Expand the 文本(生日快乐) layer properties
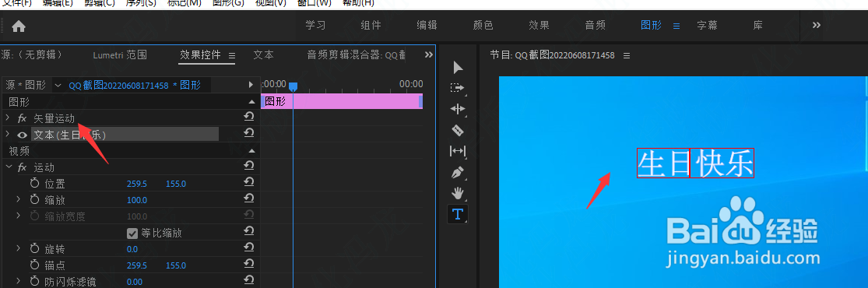Image resolution: width=868 pixels, height=288 pixels. tap(8, 134)
